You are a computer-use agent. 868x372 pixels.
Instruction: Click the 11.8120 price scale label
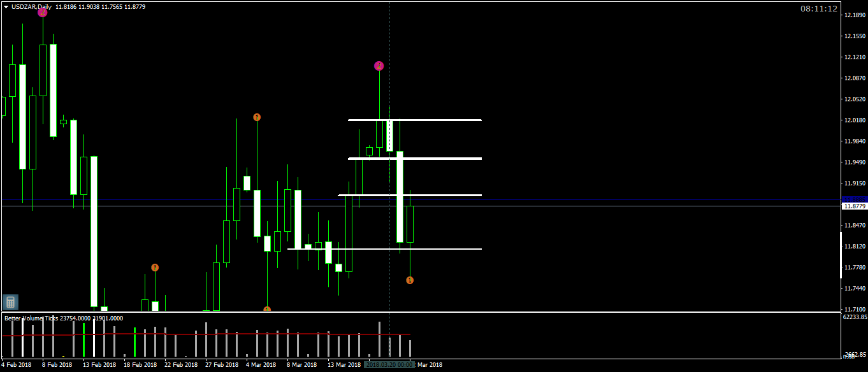(854, 247)
